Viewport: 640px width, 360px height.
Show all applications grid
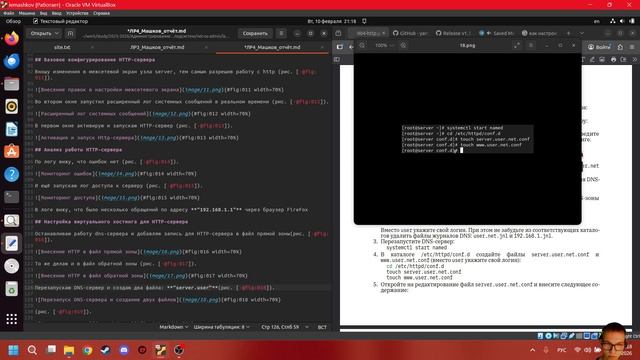point(11,319)
